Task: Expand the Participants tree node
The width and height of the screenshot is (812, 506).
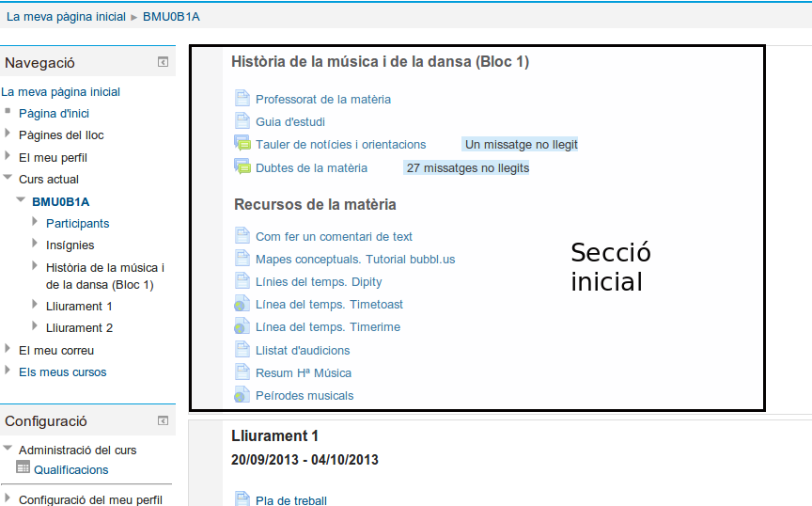Action: 35,222
